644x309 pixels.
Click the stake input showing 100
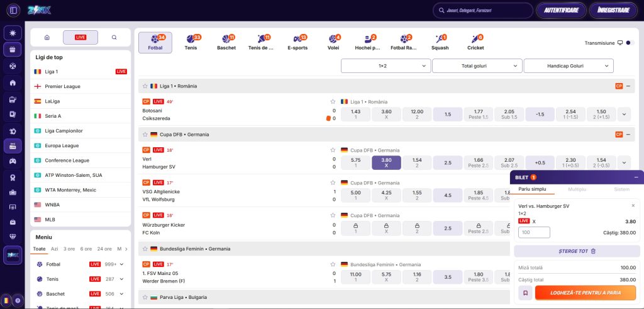click(535, 233)
